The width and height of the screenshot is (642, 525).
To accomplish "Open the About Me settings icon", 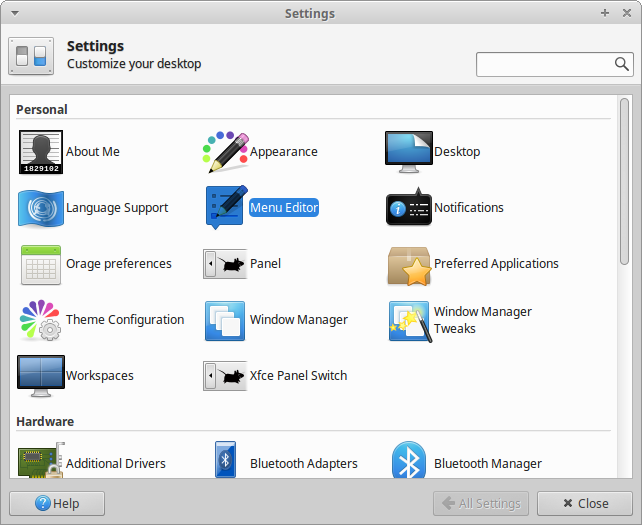I will click(x=41, y=152).
